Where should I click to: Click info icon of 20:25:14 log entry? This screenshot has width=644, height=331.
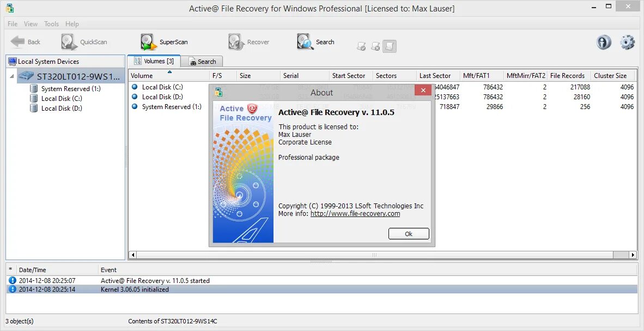point(12,289)
